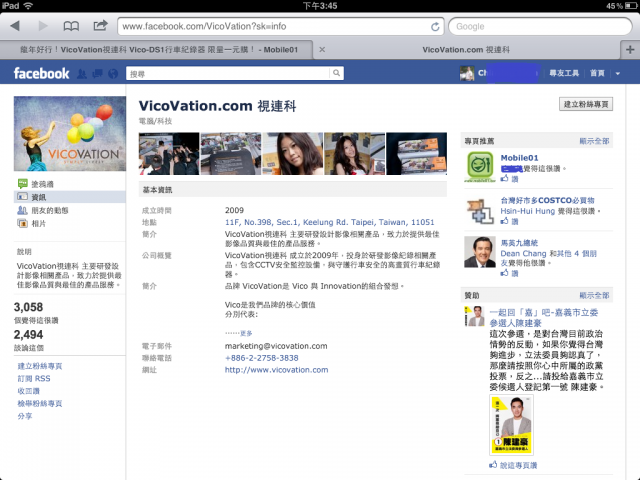Open third photo thumbnail, woman's face
This screenshot has width=640, height=480.
tap(293, 153)
